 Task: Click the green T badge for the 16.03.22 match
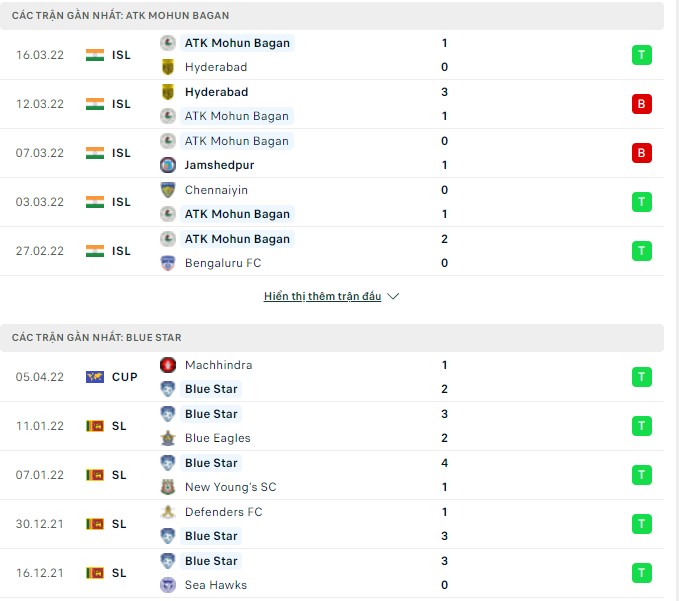tap(642, 55)
